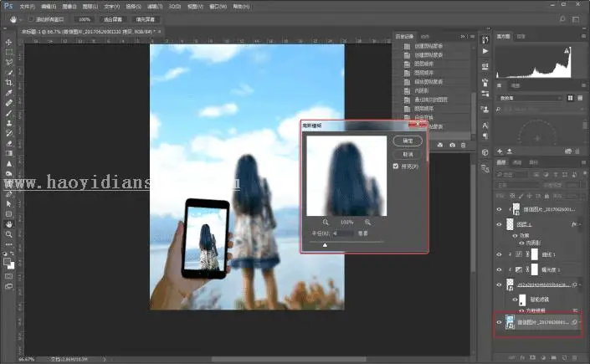Open the layer blend mode dropdown
Screen dimensions: 590x364
pos(518,185)
